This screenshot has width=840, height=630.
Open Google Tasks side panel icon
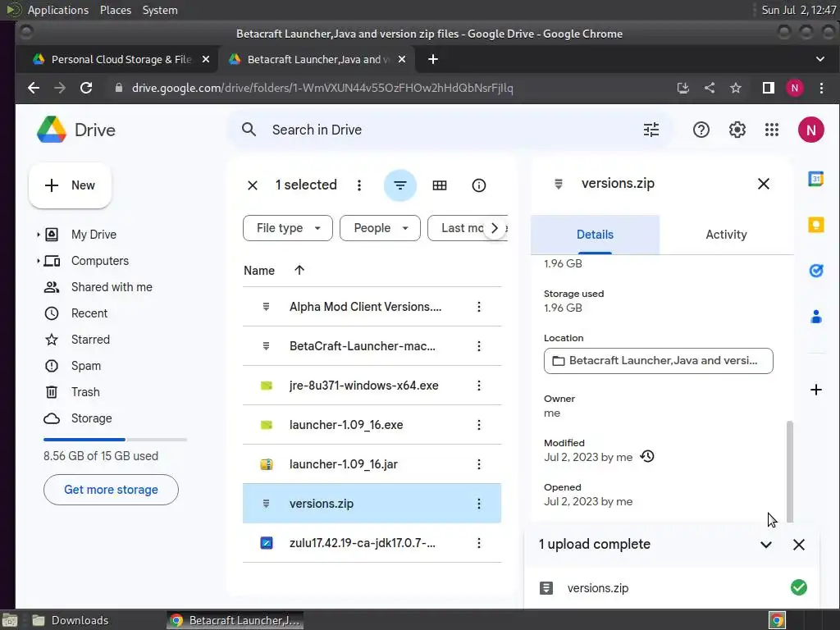(x=815, y=271)
